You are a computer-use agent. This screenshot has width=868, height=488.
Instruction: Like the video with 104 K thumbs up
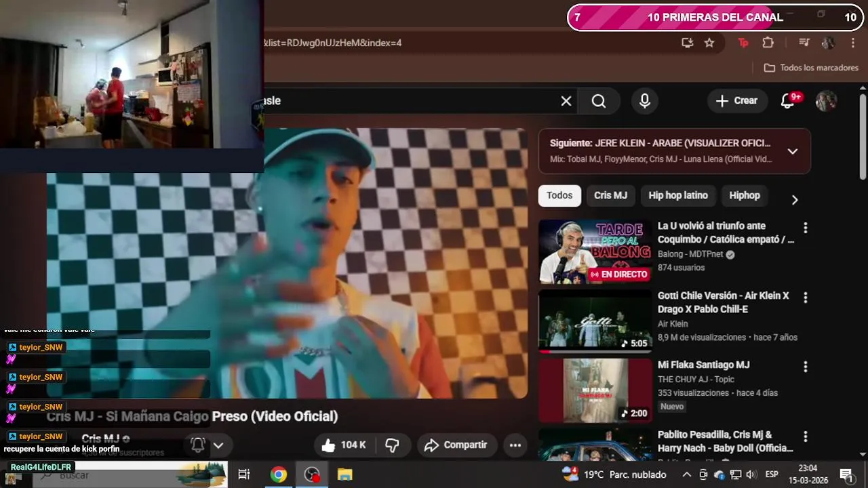[x=344, y=445]
